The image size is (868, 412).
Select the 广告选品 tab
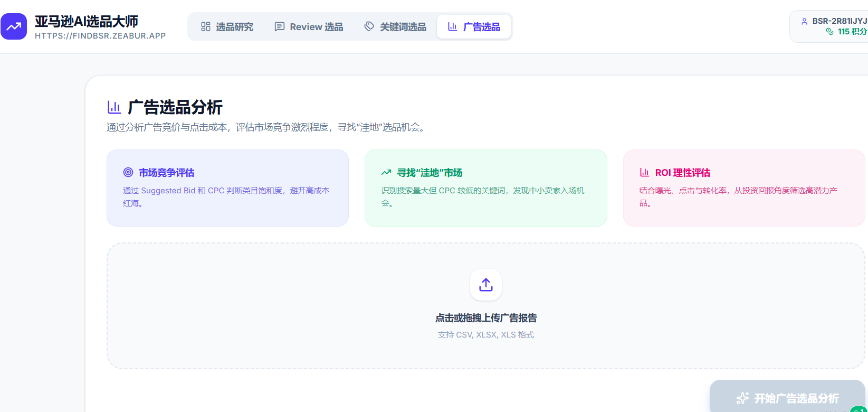pyautogui.click(x=474, y=26)
